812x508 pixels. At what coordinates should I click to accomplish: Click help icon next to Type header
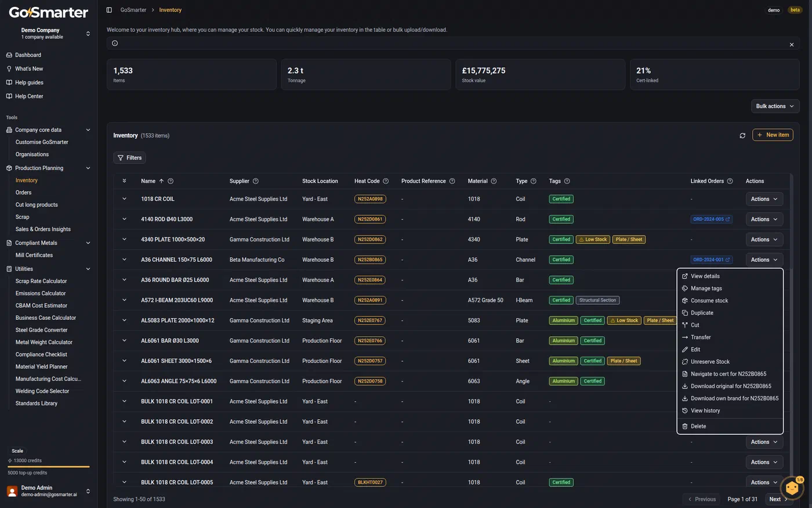[x=534, y=181]
